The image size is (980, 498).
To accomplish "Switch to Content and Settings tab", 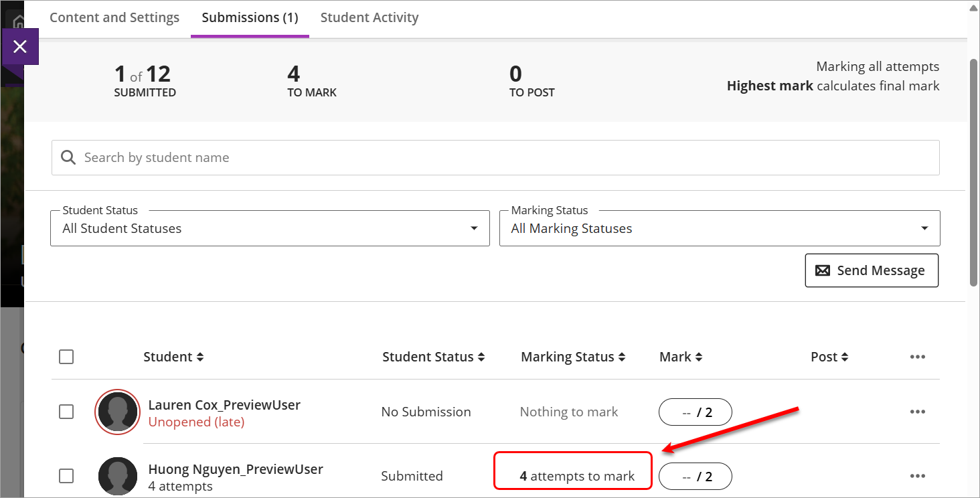I will coord(114,18).
